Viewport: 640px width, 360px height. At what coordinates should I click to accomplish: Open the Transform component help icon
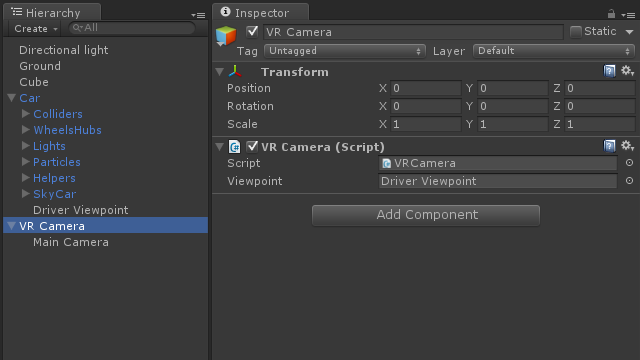[609, 71]
